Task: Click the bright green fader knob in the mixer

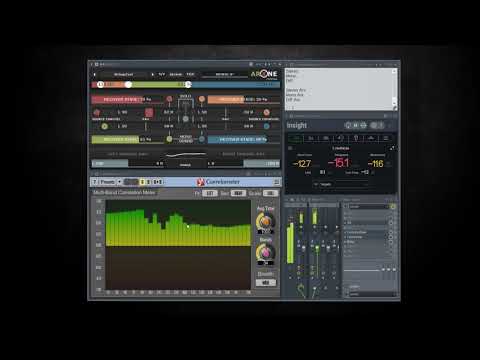Action: point(317,248)
